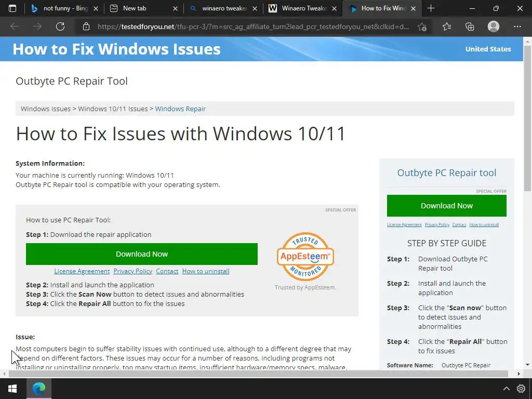This screenshot has width=532, height=399.
Task: Click 'Trusted by AppEsteem.' caption
Action: [305, 287]
